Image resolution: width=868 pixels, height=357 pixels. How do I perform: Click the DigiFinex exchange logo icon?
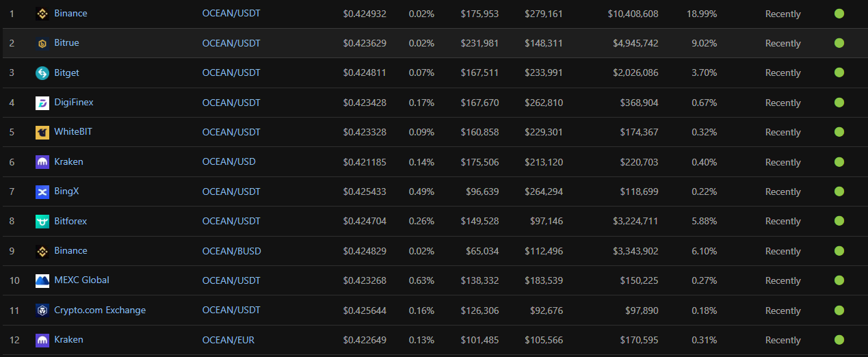[x=42, y=103]
